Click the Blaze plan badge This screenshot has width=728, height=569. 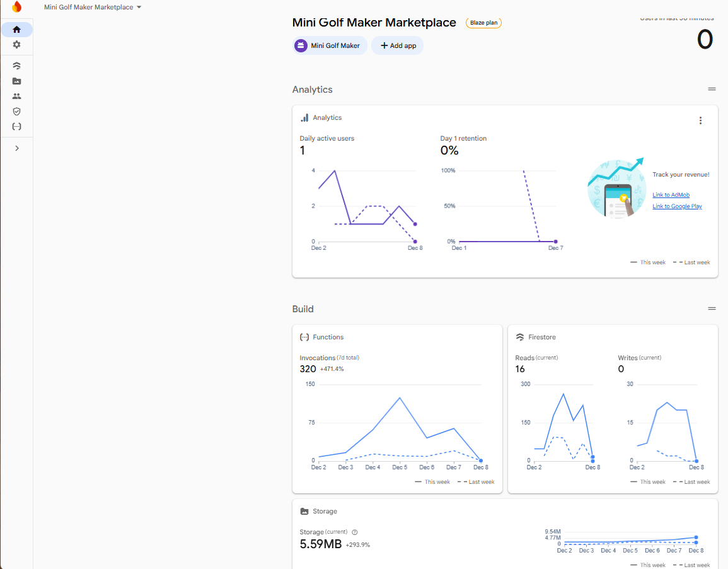(x=483, y=23)
